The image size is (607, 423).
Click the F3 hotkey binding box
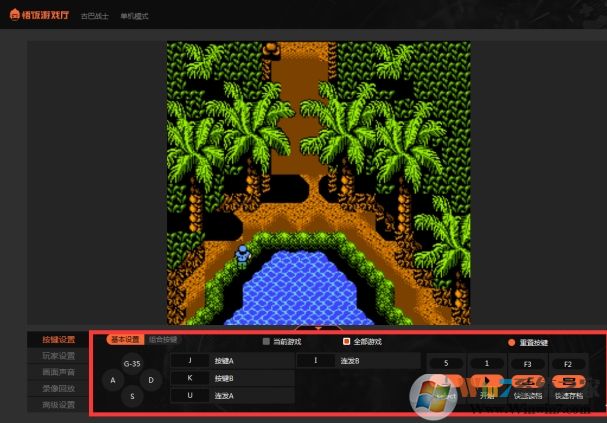coord(526,362)
